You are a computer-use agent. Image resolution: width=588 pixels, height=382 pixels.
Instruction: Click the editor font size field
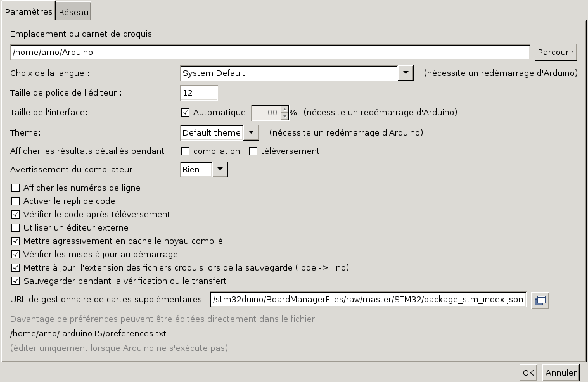[198, 93]
